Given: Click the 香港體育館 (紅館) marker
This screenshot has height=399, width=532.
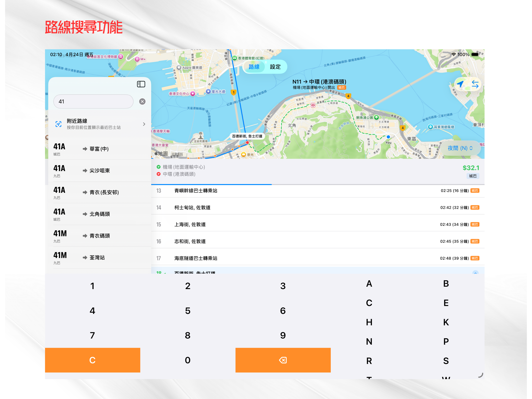Looking at the screenshot, I should 234,58.
